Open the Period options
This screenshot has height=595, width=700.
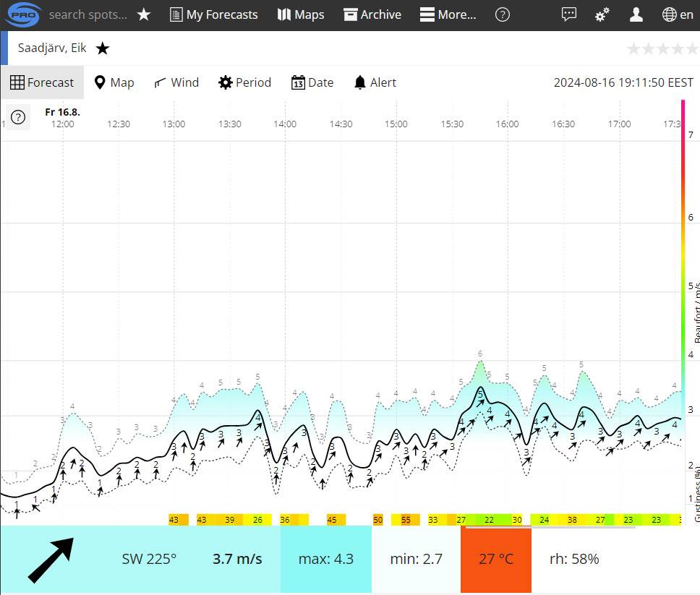coord(244,82)
